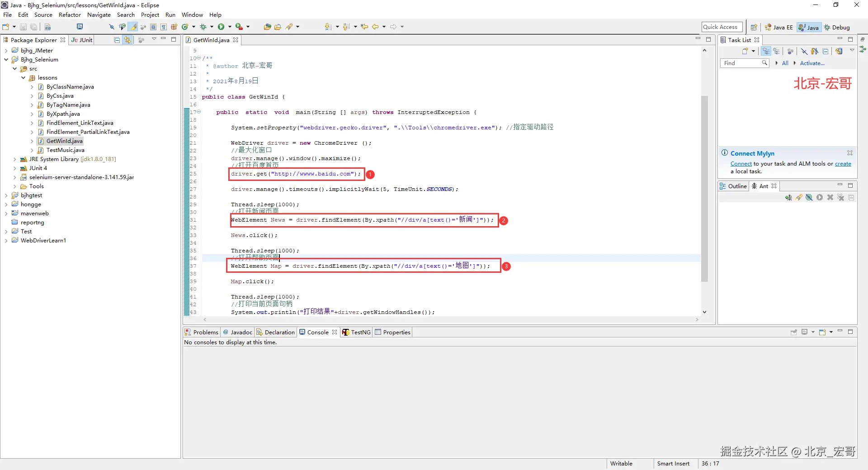The width and height of the screenshot is (868, 470).
Task: Toggle Link with Editor in Package Explorer
Action: [x=127, y=40]
